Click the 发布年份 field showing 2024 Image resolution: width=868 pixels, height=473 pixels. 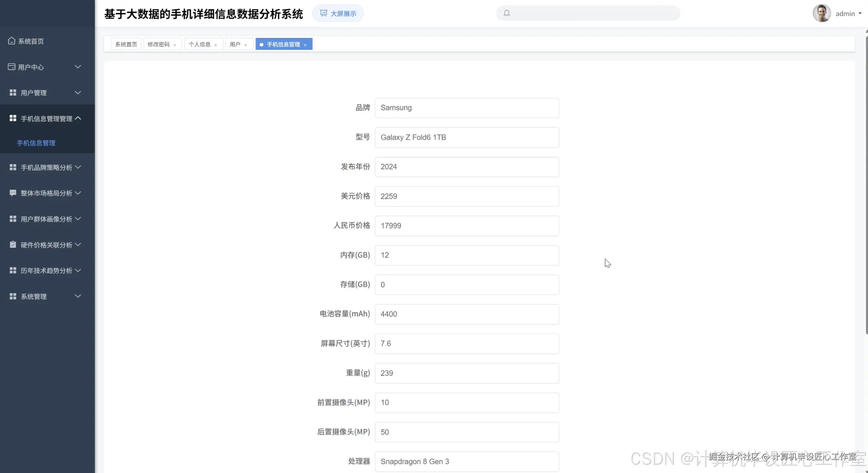(467, 167)
